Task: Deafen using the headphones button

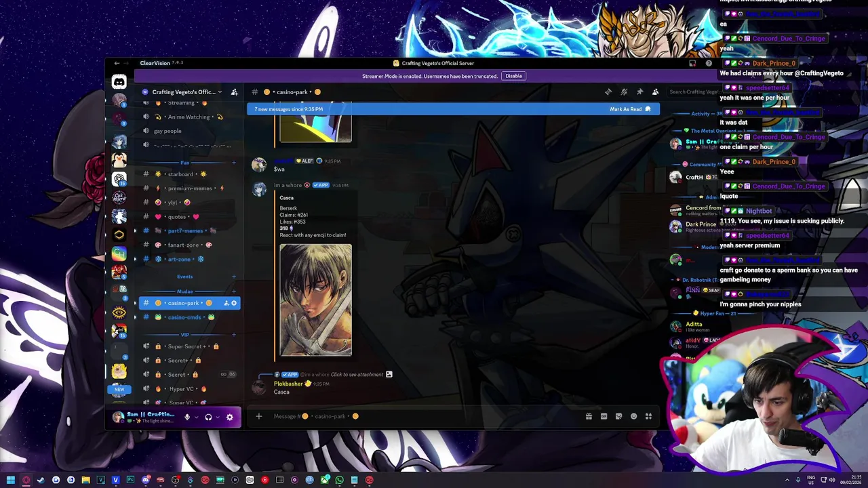Action: coord(208,418)
